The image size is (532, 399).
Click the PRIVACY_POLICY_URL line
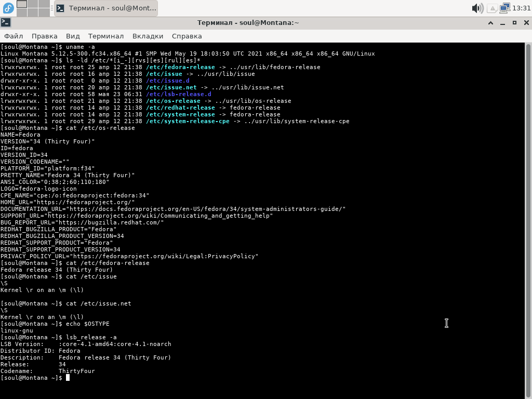tap(129, 256)
